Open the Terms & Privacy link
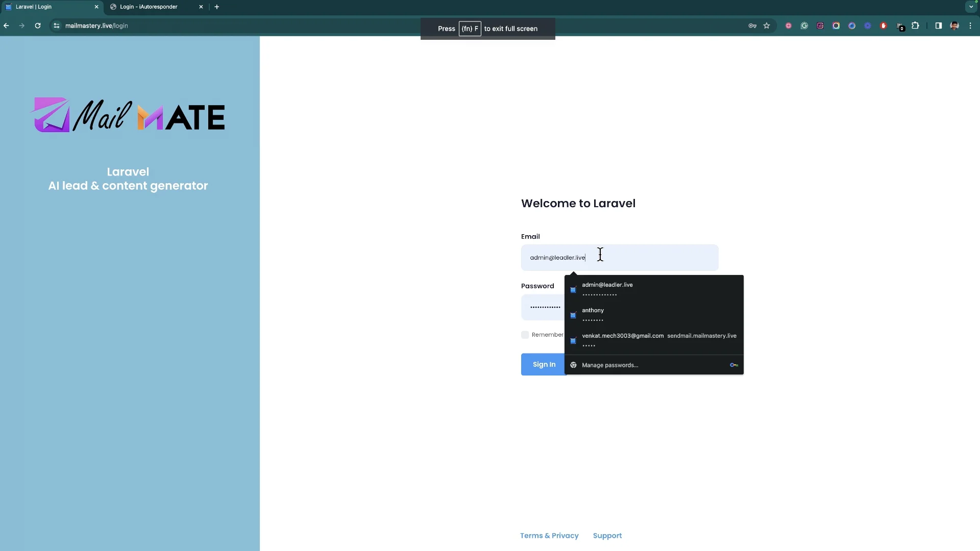The image size is (980, 551). (549, 536)
